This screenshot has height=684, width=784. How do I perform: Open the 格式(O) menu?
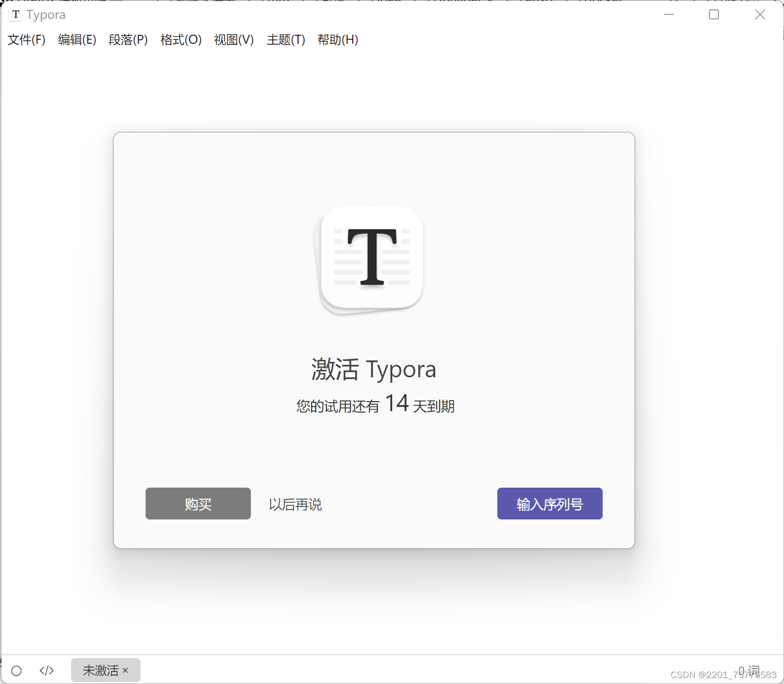click(x=181, y=40)
